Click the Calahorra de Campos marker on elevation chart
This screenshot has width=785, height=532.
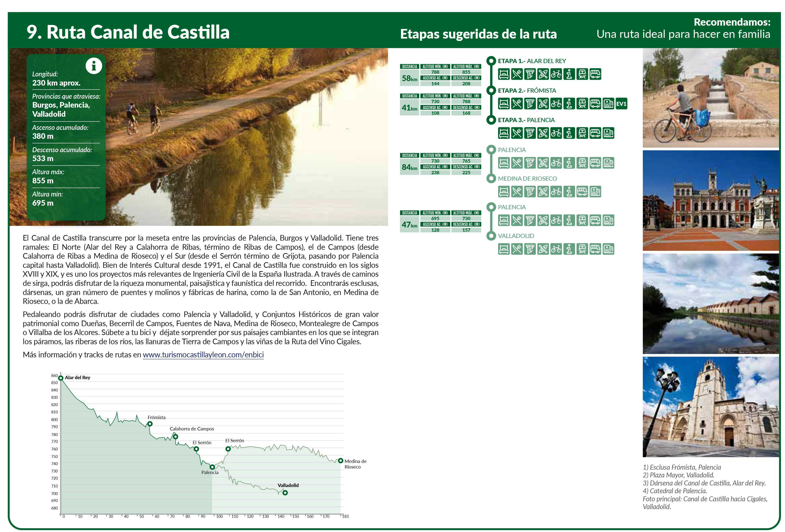pyautogui.click(x=176, y=436)
